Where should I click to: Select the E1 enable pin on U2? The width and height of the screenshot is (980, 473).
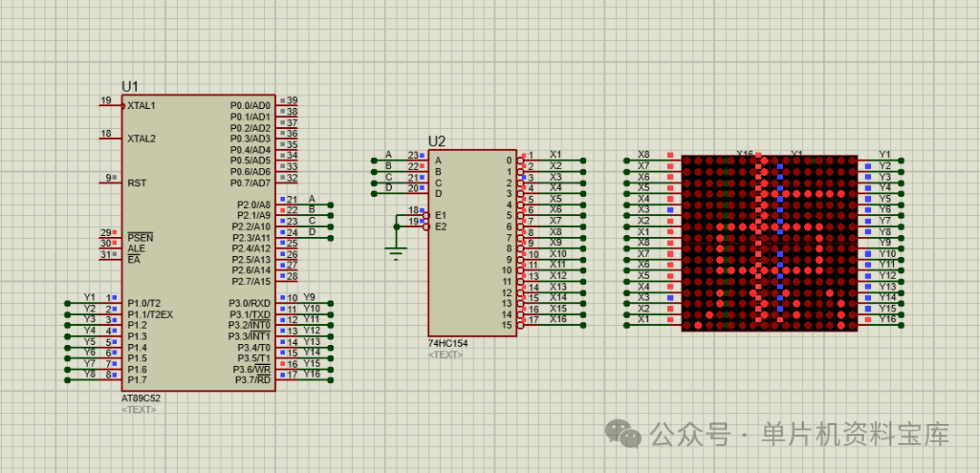pyautogui.click(x=441, y=215)
